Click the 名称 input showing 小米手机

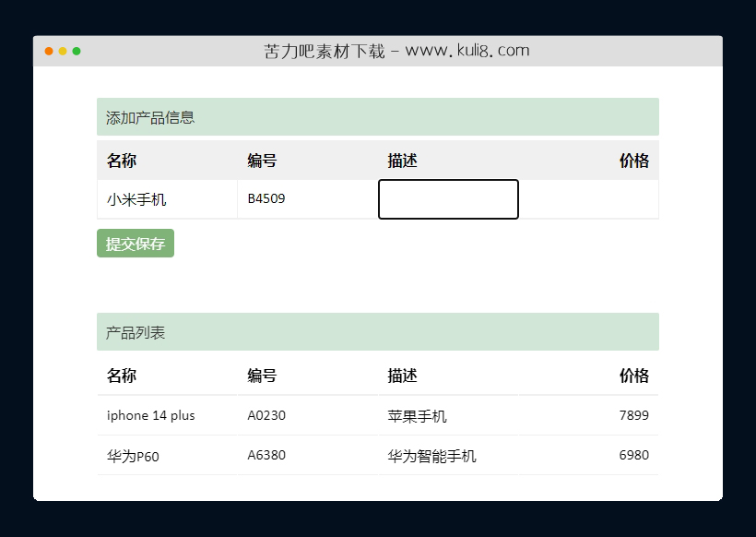[x=166, y=198]
